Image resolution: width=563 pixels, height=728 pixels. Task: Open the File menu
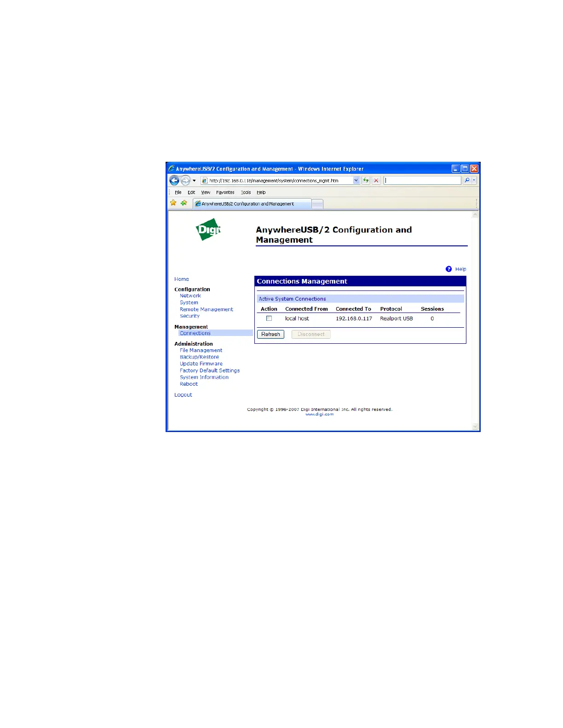coord(178,193)
